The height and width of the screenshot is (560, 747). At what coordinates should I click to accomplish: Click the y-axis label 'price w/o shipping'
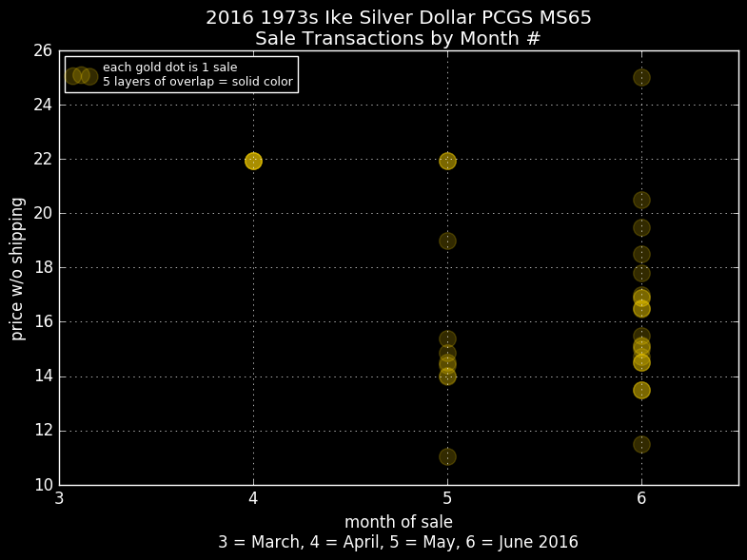point(17,269)
